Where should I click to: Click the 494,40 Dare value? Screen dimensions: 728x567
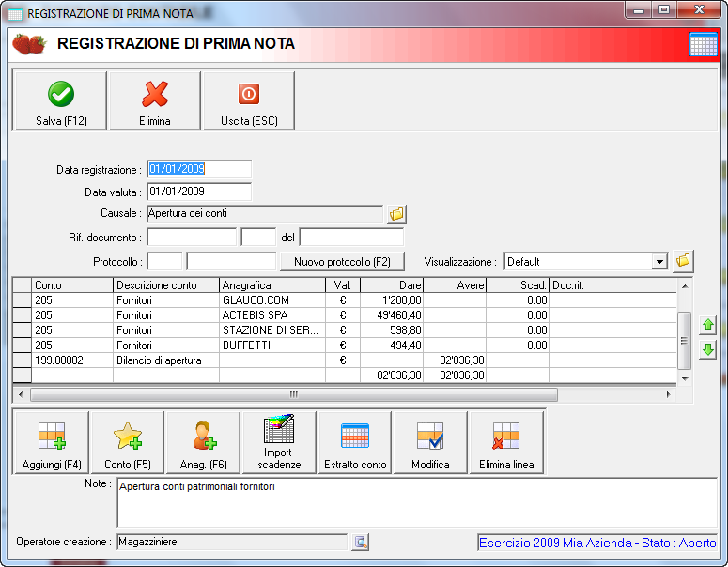click(392, 345)
